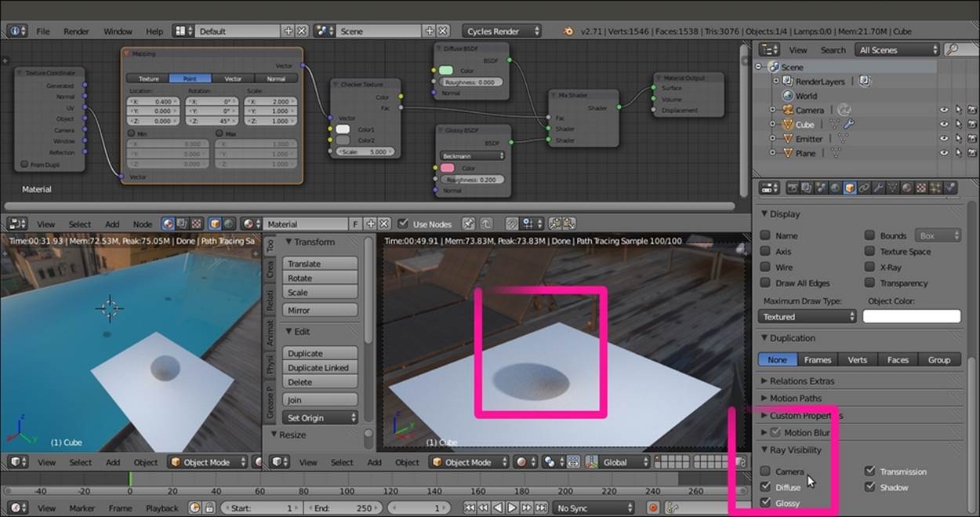980x517 pixels.
Task: Open the Modifiers wrench properties tab
Action: coord(878,188)
